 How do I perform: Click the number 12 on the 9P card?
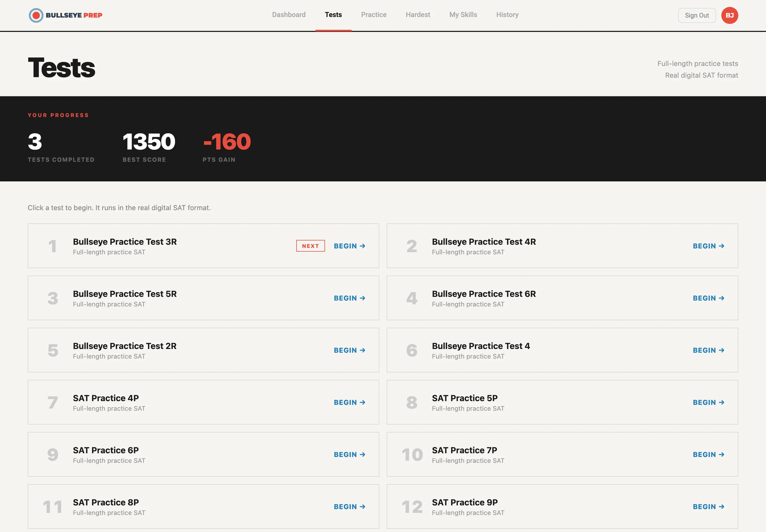pyautogui.click(x=412, y=507)
